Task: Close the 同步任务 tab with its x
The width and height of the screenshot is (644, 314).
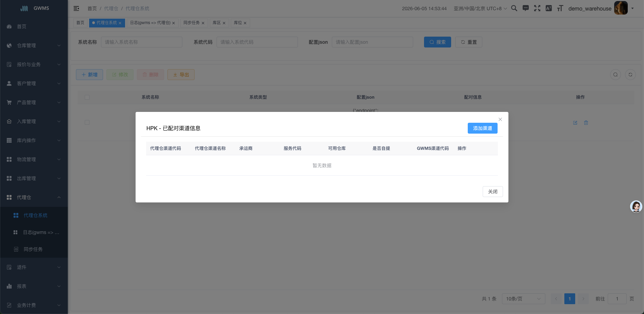Action: [x=203, y=23]
